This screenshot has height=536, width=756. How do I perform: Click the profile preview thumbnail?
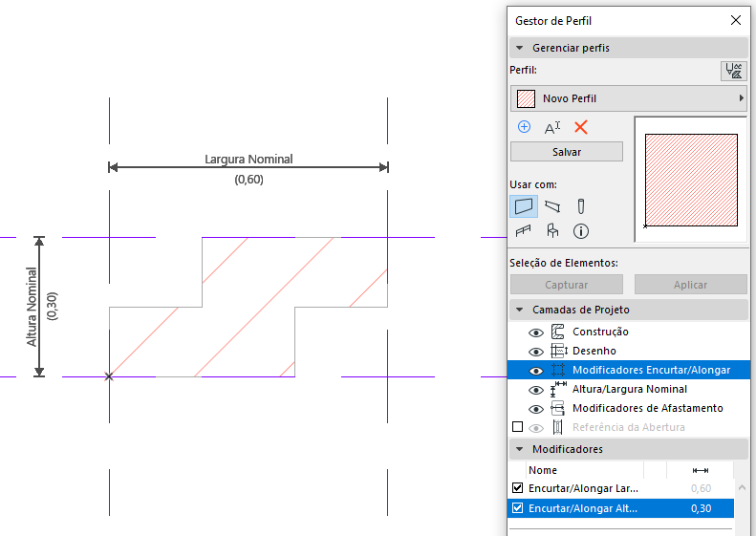690,180
